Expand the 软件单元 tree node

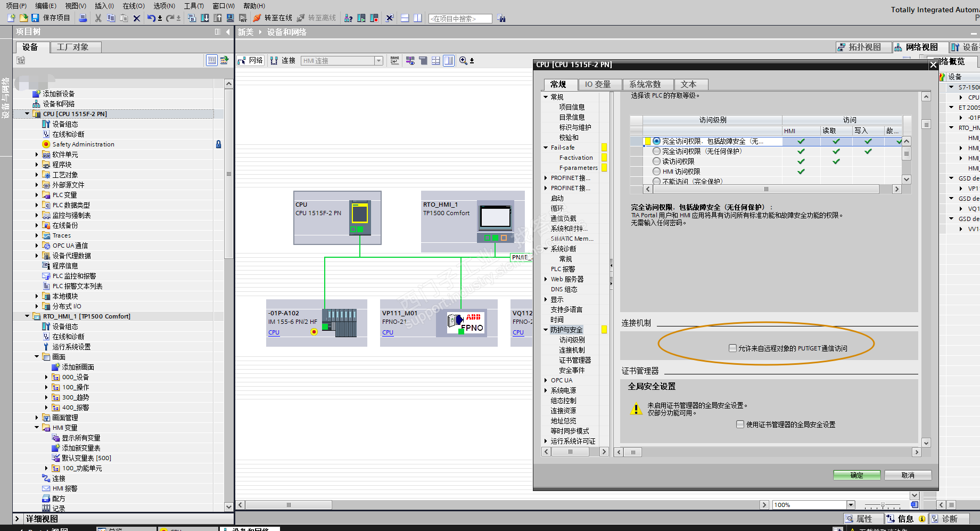[x=37, y=154]
